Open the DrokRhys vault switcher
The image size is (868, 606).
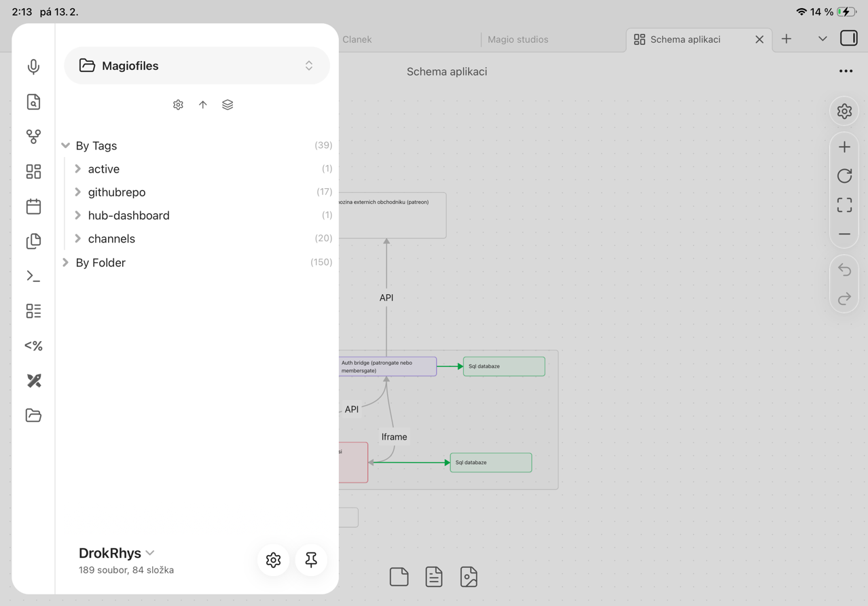click(x=117, y=553)
